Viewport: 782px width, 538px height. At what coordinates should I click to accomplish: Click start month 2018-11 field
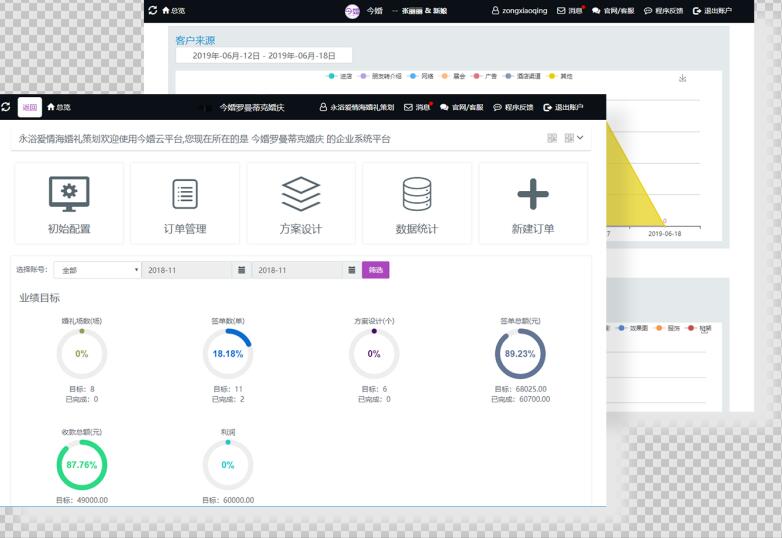[x=186, y=270]
